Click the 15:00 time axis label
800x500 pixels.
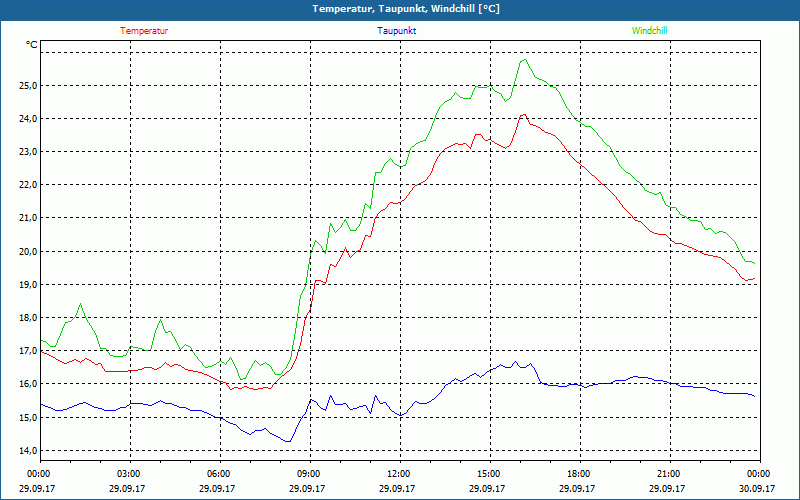click(487, 474)
